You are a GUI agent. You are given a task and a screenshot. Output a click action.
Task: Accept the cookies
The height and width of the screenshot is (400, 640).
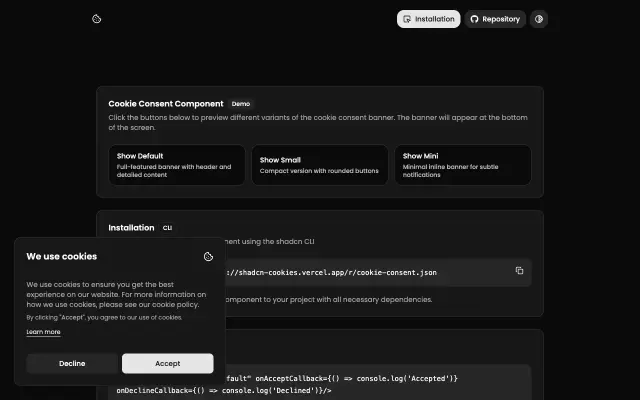[167, 363]
